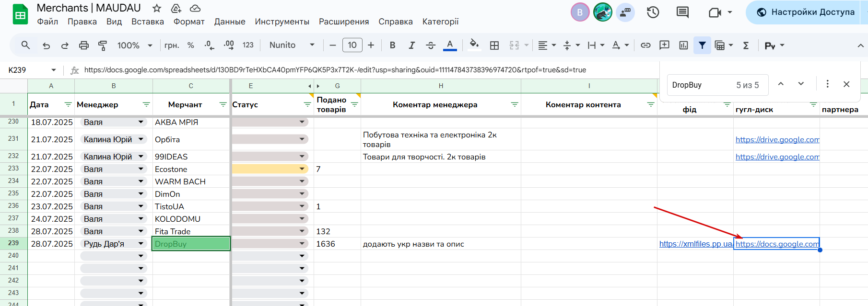This screenshot has width=868, height=306.
Task: Click the font size field
Action: (x=352, y=45)
